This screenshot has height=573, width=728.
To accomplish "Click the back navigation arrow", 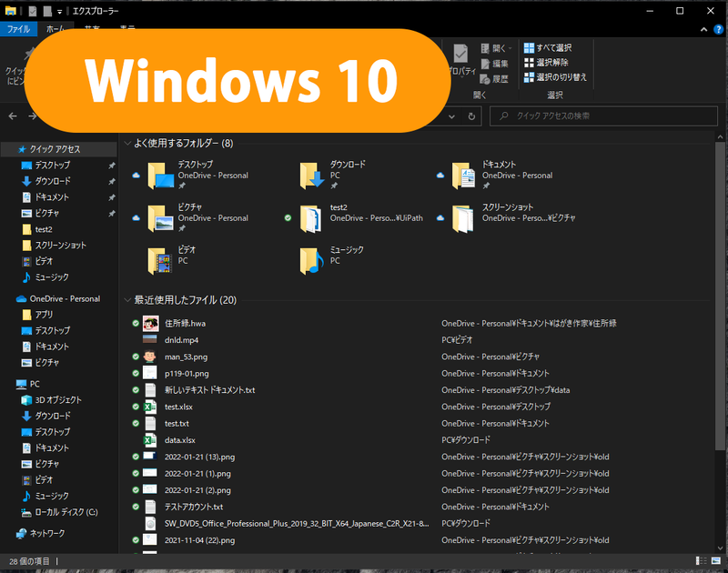I will [13, 116].
